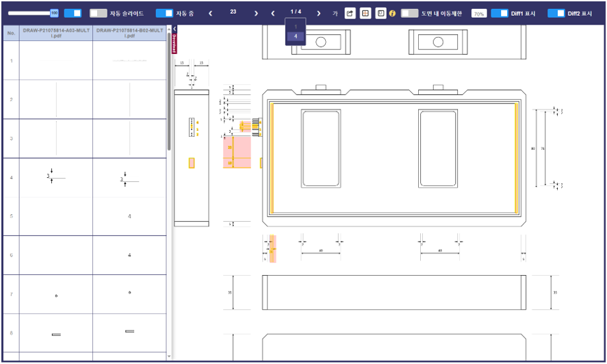
Task: Click the pink highlighted diff region labeled 22
Action: (x=237, y=147)
